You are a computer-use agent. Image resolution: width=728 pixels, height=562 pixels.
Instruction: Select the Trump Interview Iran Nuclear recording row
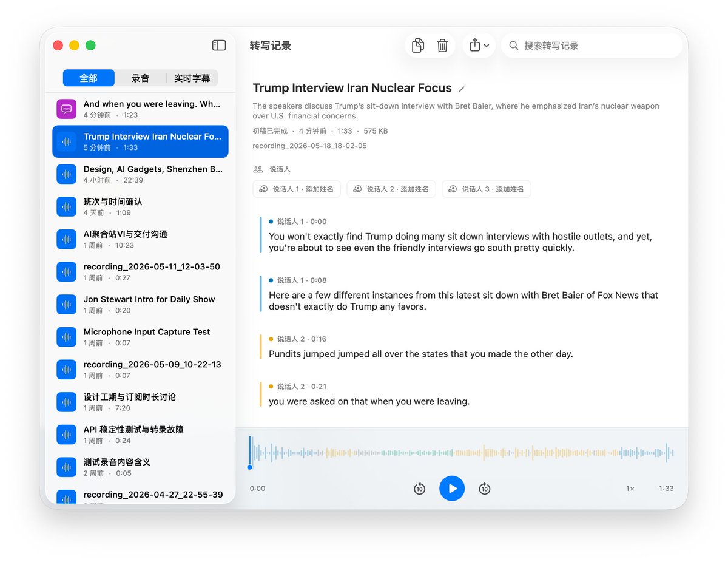click(140, 141)
